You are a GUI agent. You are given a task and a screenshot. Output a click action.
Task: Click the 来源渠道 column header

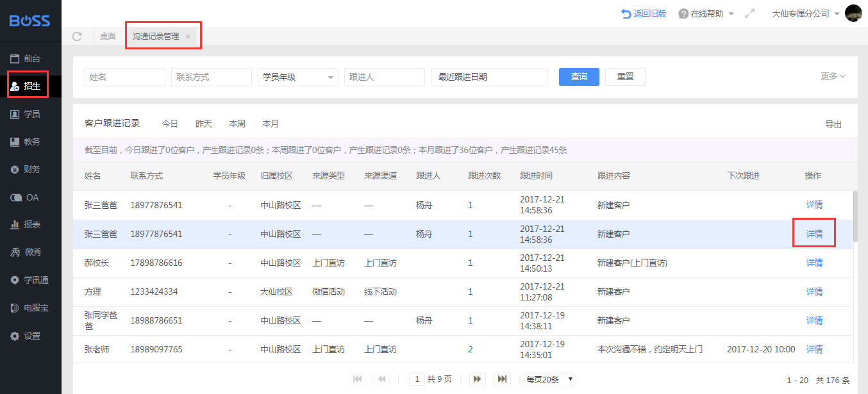tap(381, 176)
